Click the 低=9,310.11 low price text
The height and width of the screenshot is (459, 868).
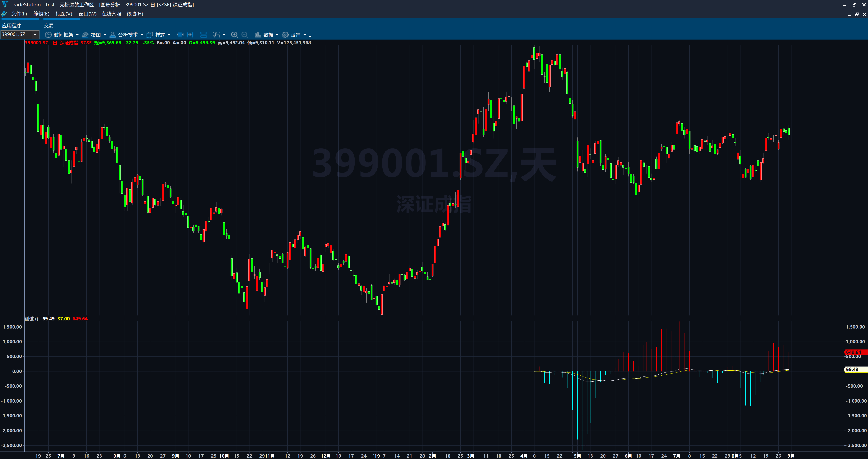pos(261,43)
